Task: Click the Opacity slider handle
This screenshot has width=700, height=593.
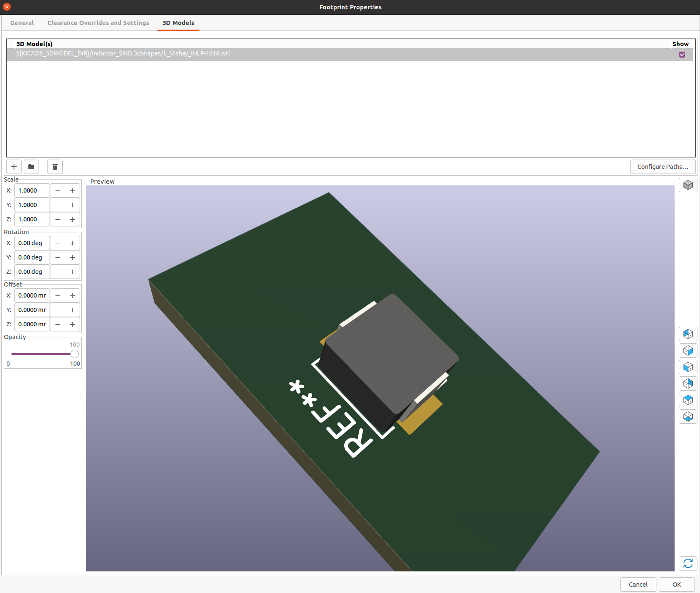Action: click(x=75, y=354)
